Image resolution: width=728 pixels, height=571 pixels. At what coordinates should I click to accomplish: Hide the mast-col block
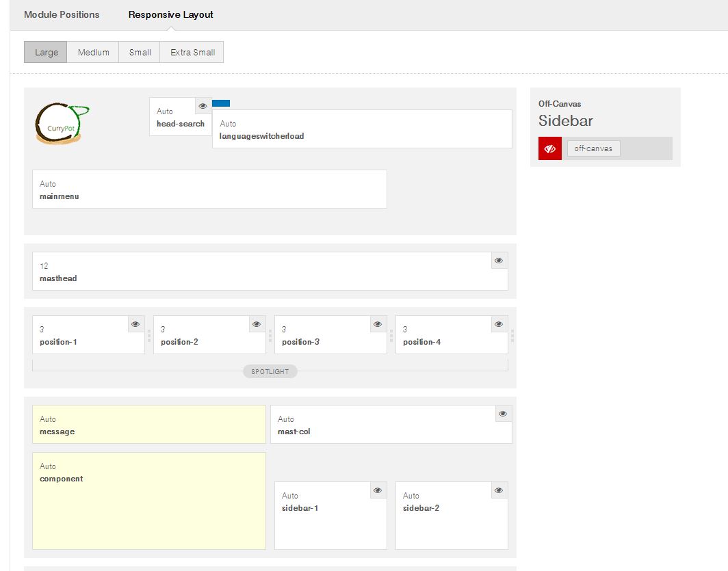tap(503, 414)
